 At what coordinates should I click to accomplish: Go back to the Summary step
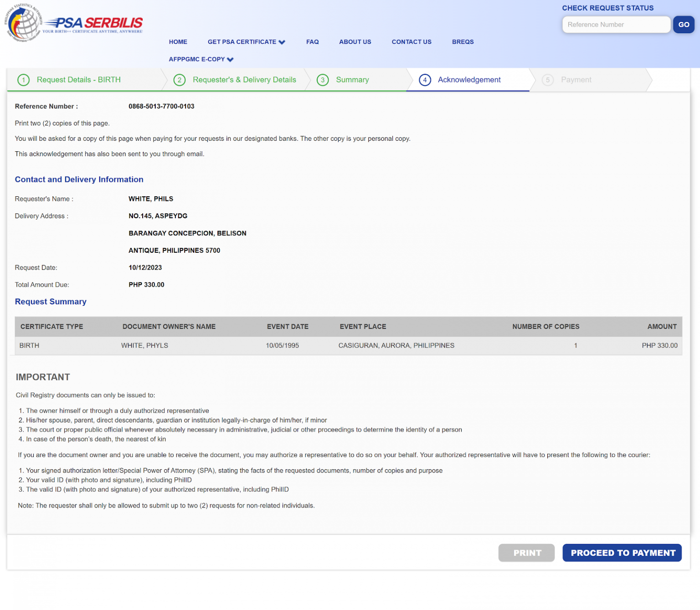(352, 80)
